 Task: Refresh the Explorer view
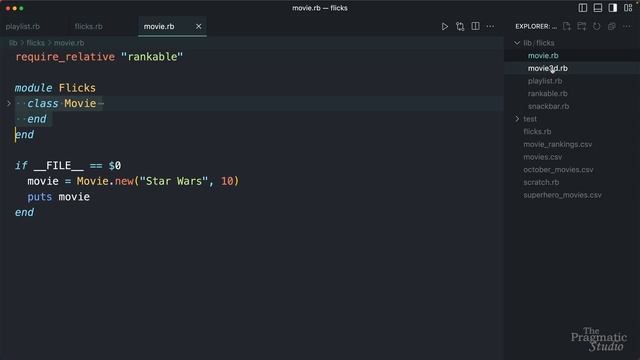tap(597, 26)
